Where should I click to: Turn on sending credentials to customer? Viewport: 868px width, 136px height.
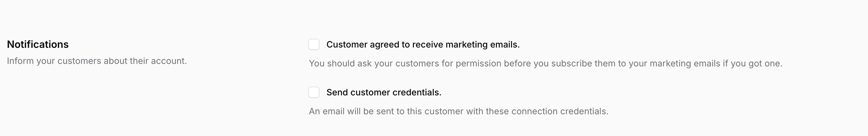click(314, 92)
